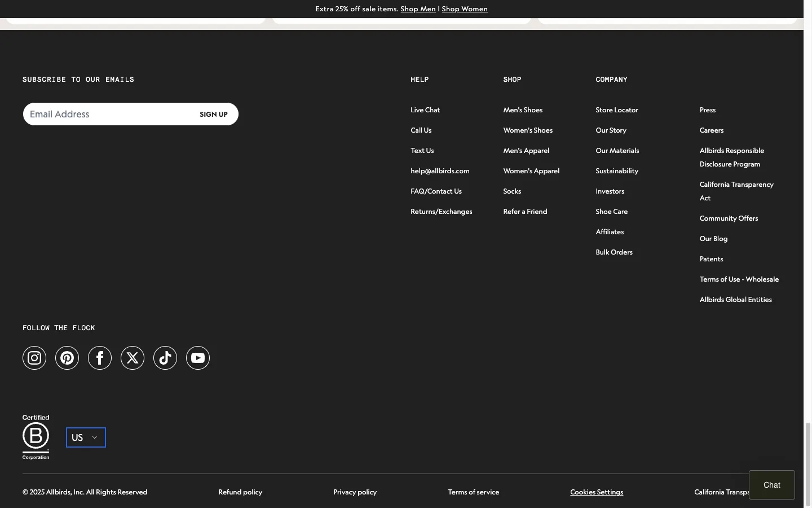Open the Store Locator link

[617, 110]
